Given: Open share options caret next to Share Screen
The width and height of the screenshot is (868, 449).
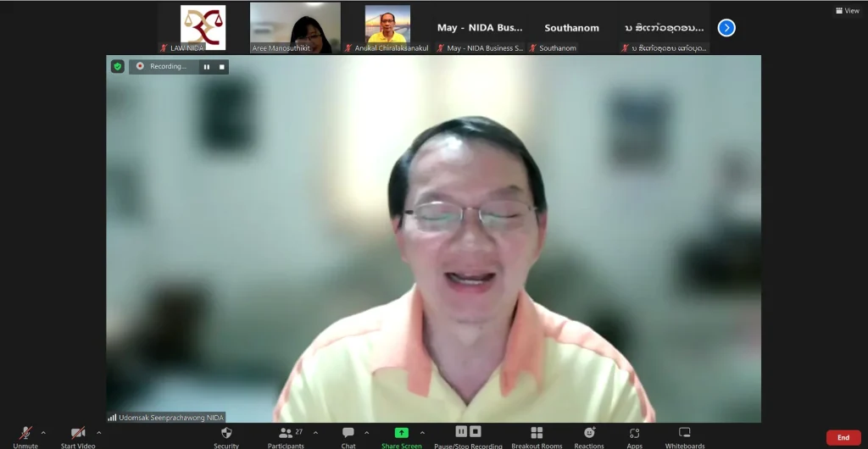Looking at the screenshot, I should pyautogui.click(x=422, y=433).
